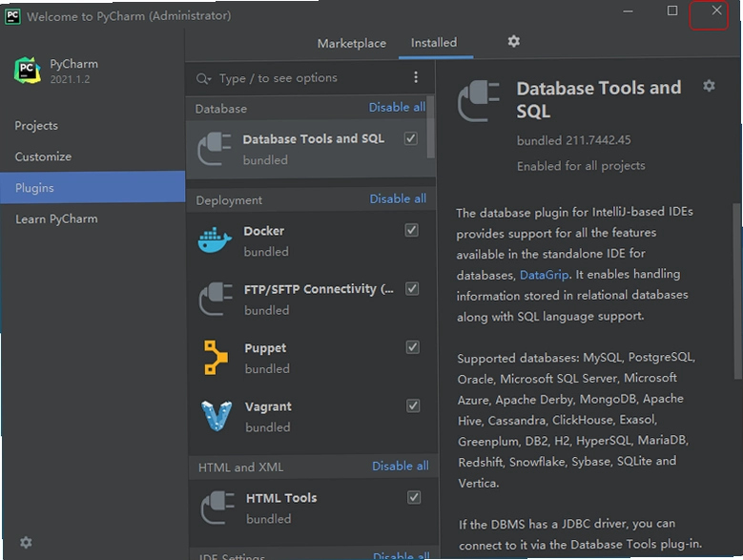
Task: Click the search magnifier icon
Action: [203, 78]
